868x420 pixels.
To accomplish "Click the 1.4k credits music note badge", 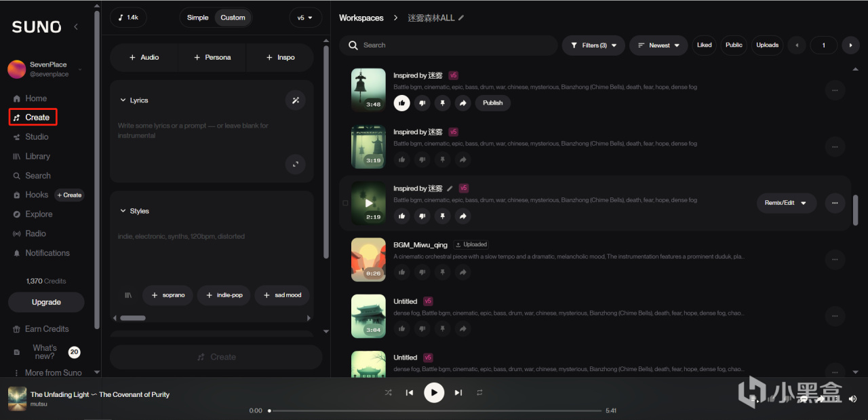I will tap(128, 18).
